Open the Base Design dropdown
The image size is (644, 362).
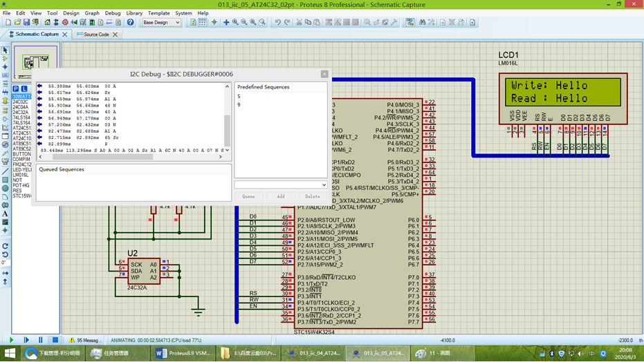click(x=161, y=23)
